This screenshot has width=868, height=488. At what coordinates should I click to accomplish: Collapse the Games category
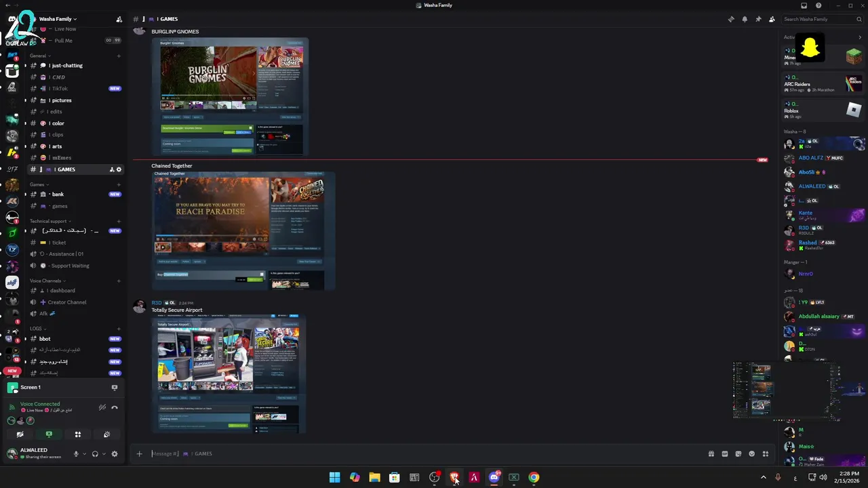38,184
